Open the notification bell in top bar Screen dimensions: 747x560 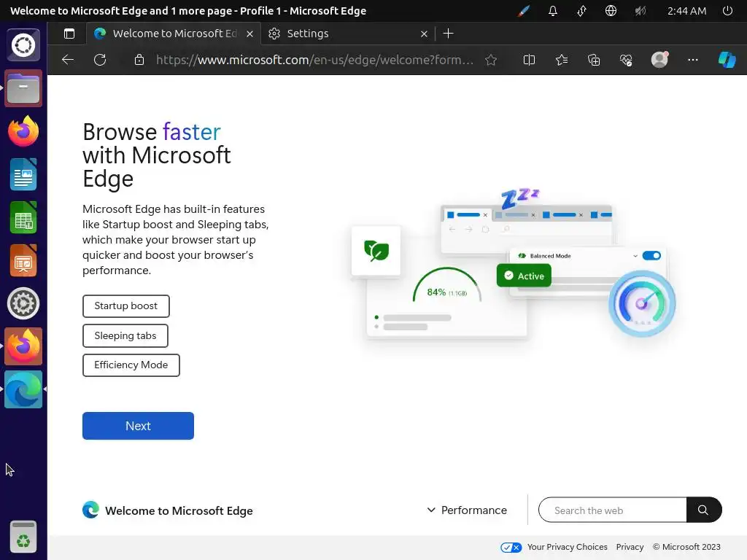click(553, 11)
